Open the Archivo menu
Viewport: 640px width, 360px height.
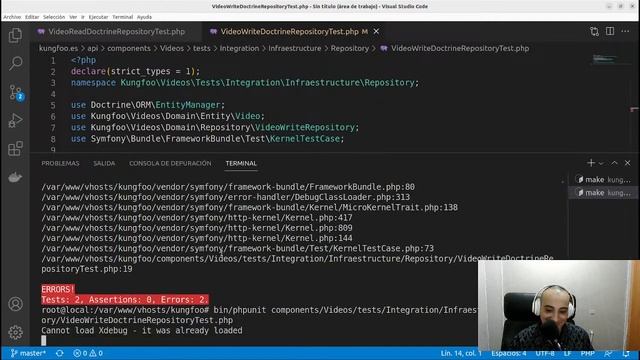tap(12, 17)
